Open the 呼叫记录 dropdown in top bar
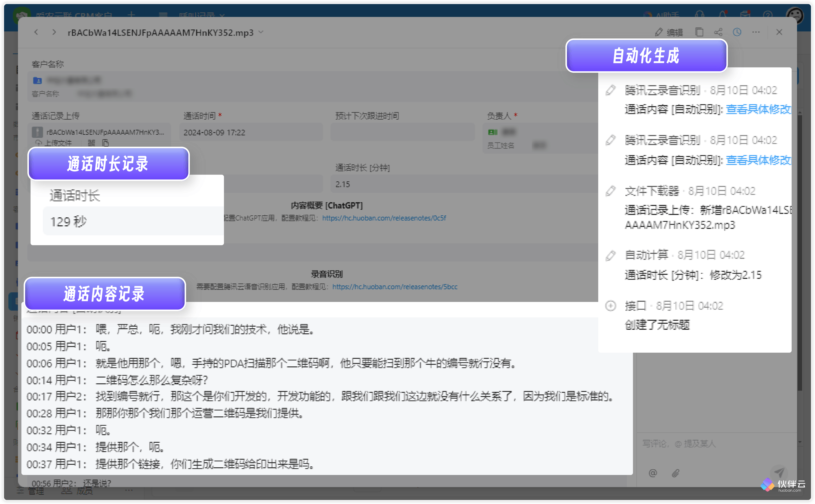This screenshot has width=815, height=504. click(x=202, y=15)
